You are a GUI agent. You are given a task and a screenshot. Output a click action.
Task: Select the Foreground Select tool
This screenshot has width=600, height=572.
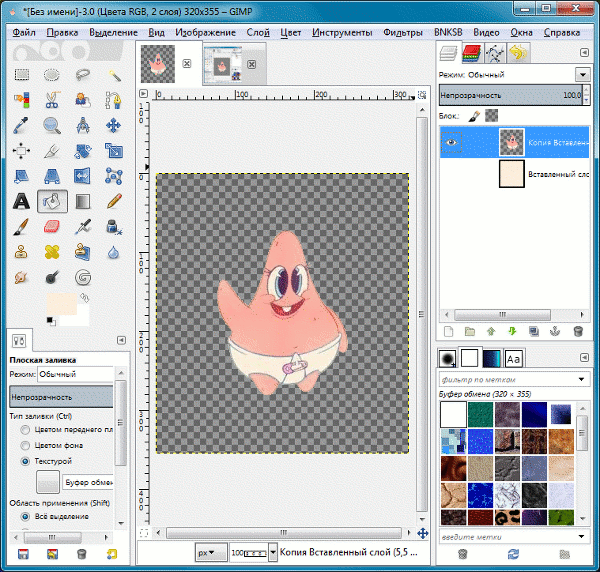tap(83, 99)
